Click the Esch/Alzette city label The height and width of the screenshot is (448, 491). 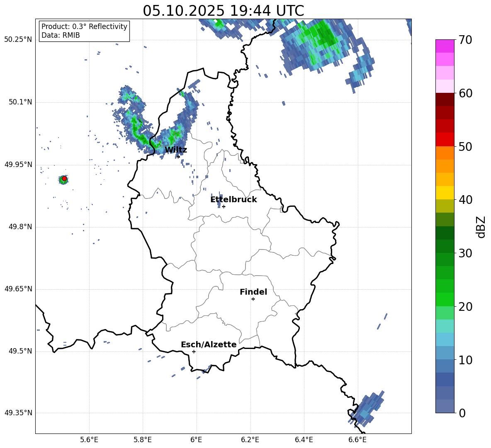pyautogui.click(x=209, y=344)
